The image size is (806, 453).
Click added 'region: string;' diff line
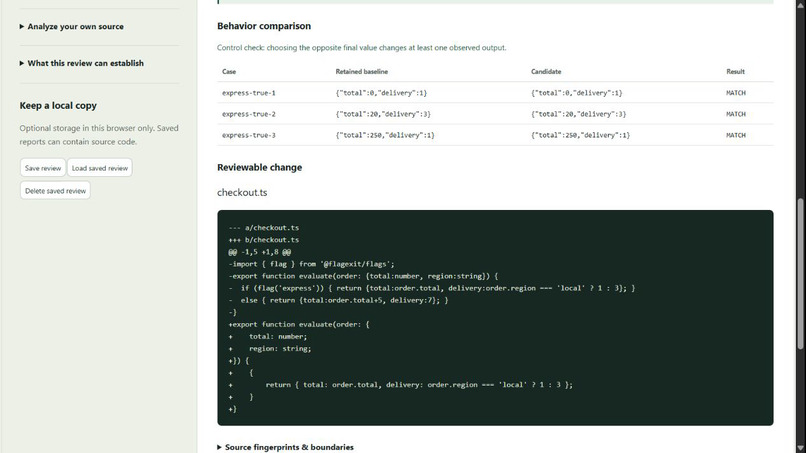[x=270, y=349]
